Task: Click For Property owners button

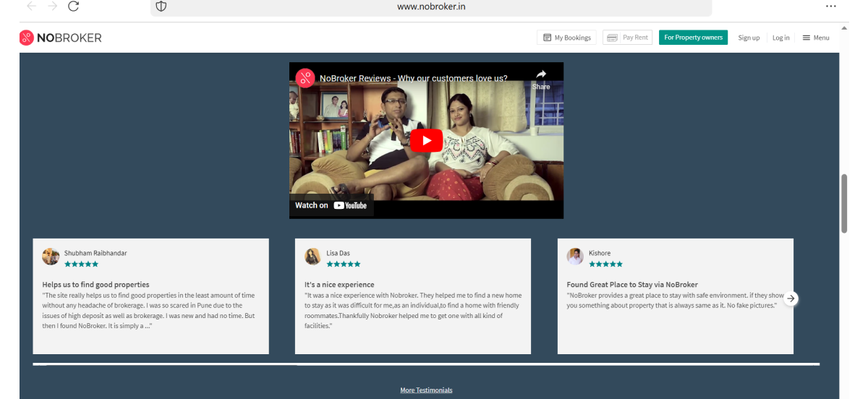Action: [x=693, y=38]
